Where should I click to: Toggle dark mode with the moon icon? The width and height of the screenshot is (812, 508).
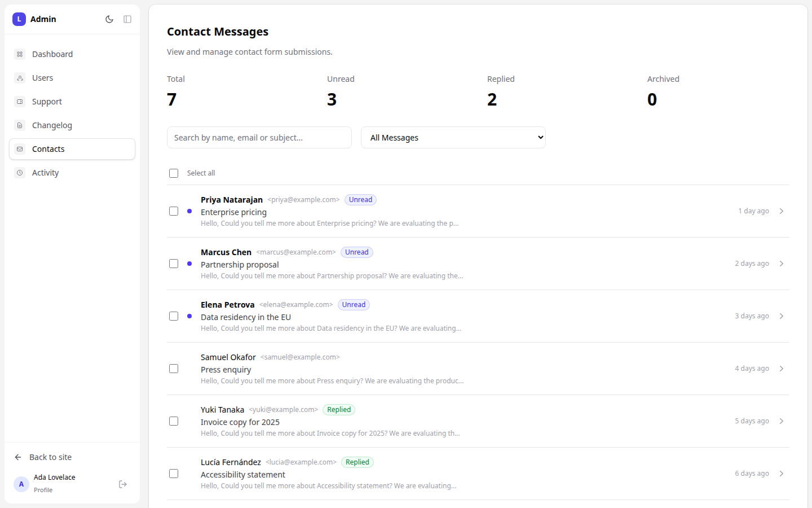(109, 19)
